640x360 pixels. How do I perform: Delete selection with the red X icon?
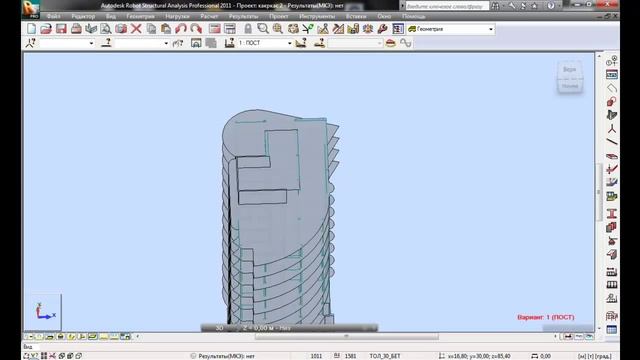(x=136, y=29)
